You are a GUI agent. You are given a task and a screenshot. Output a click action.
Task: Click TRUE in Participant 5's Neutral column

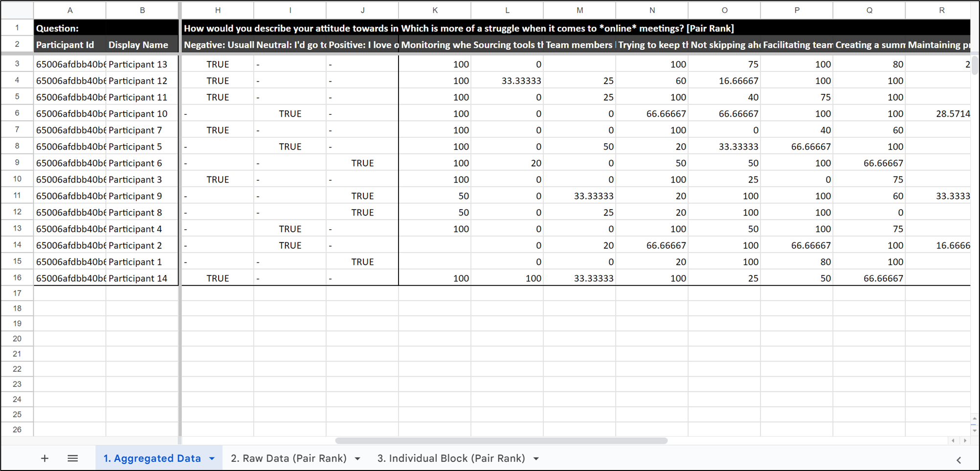point(290,146)
